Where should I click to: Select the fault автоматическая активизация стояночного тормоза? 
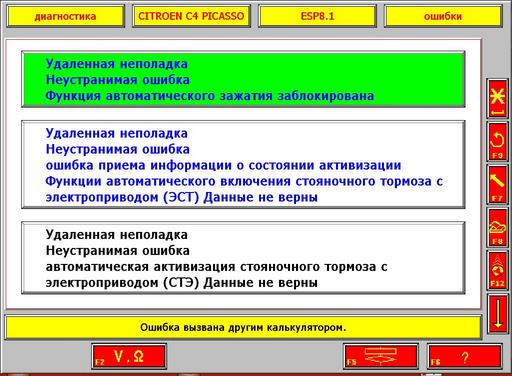[x=243, y=258]
